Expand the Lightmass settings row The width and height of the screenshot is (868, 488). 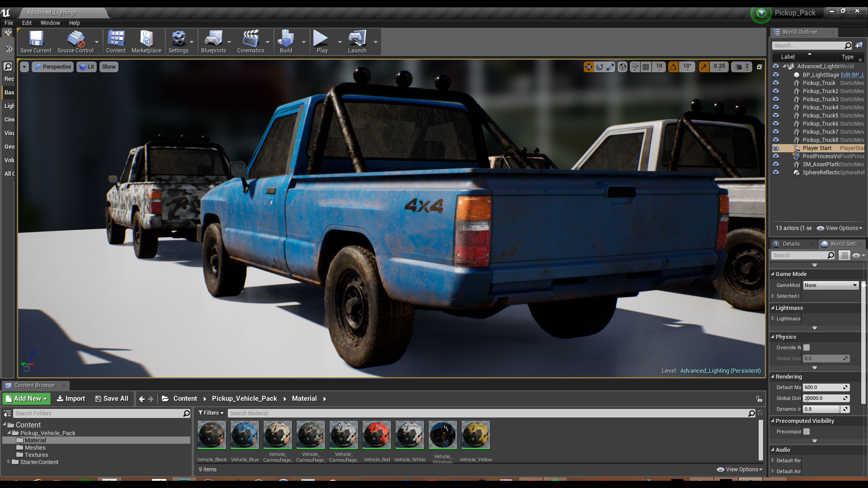click(773, 319)
